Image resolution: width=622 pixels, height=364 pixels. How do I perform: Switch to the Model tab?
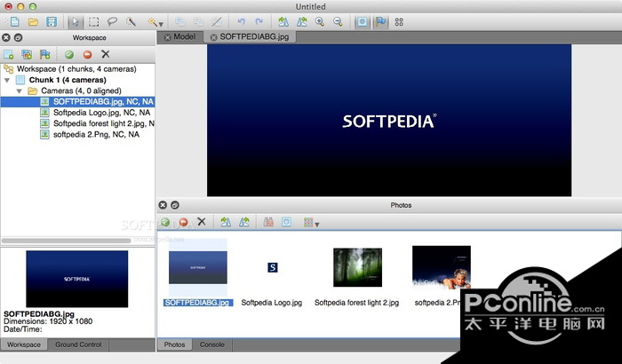pos(184,36)
